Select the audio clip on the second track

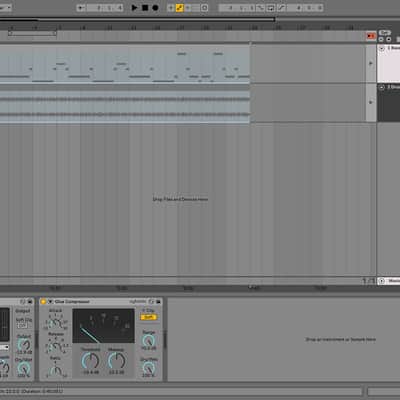pyautogui.click(x=125, y=104)
